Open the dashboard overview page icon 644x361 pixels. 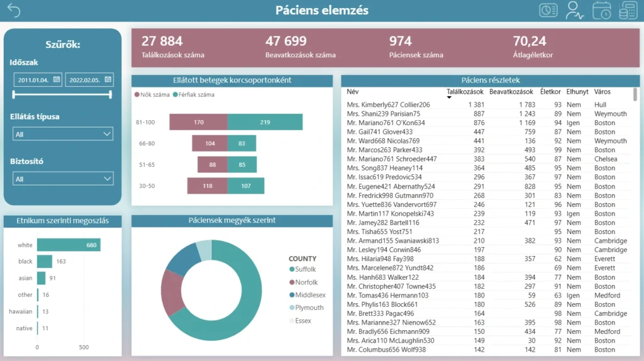pos(548,11)
